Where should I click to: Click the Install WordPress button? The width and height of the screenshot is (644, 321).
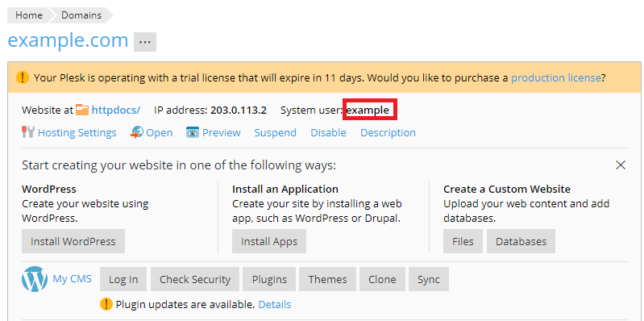click(x=73, y=241)
